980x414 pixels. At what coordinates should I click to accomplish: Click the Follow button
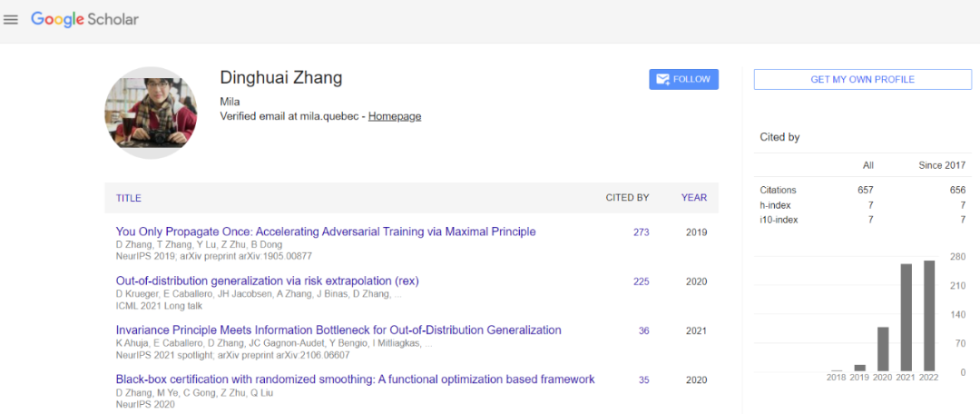pos(683,79)
